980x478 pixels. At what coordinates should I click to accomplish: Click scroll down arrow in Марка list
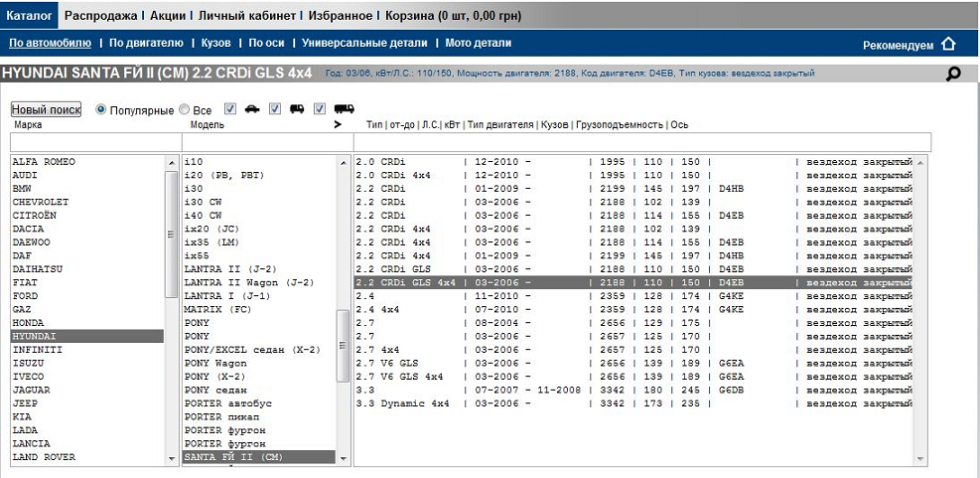pyautogui.click(x=171, y=459)
